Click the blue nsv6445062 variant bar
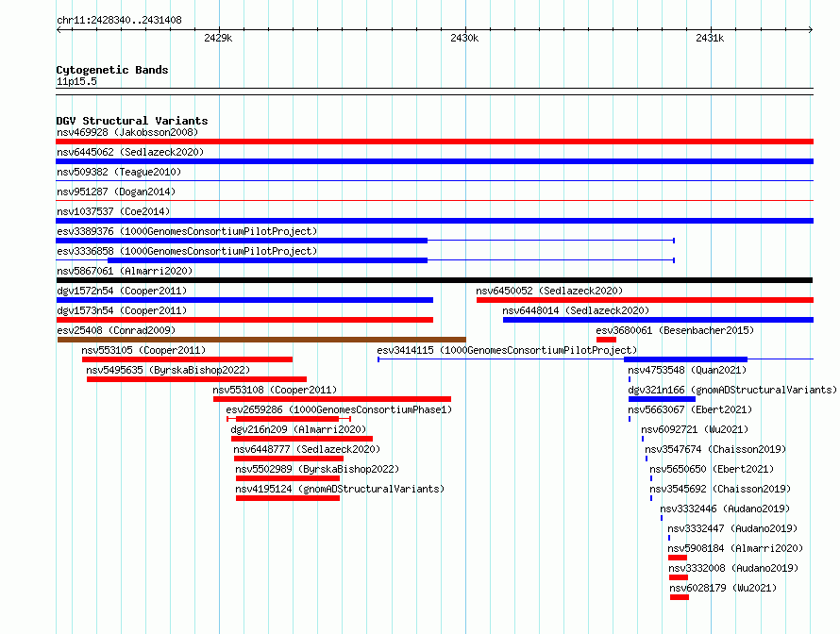The width and height of the screenshot is (840, 634). (434, 161)
